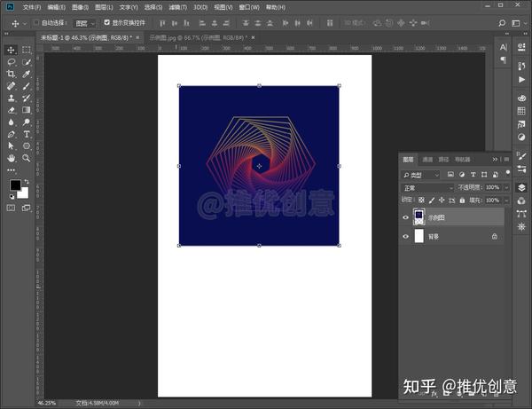Viewport: 532px width, 409px height.
Task: Pick the Pen tool
Action: tap(11, 134)
